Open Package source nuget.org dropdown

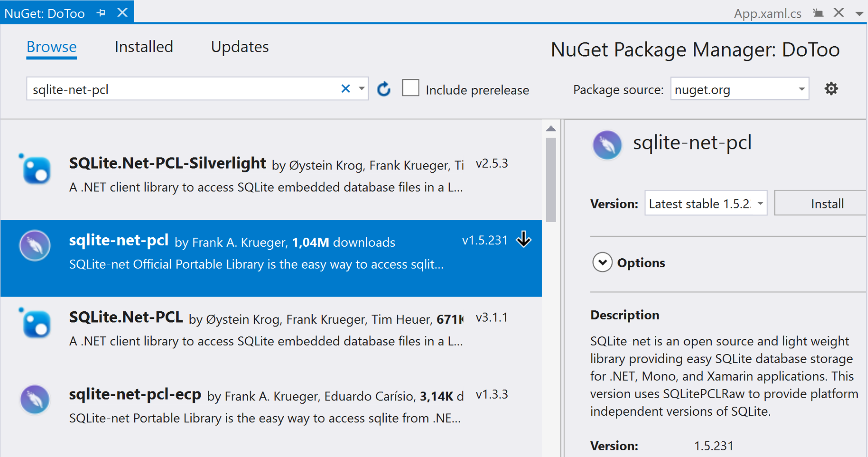coord(801,89)
